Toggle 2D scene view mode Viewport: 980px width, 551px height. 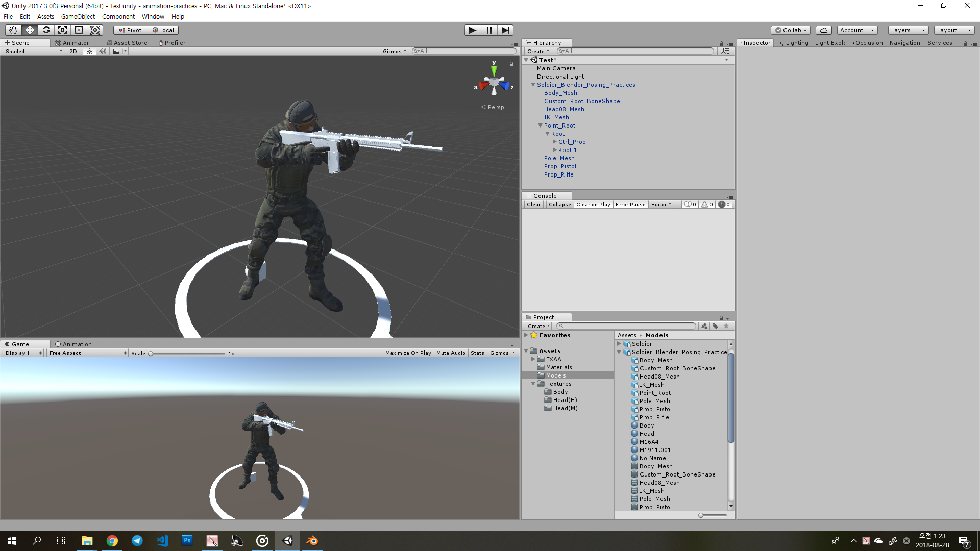click(73, 51)
